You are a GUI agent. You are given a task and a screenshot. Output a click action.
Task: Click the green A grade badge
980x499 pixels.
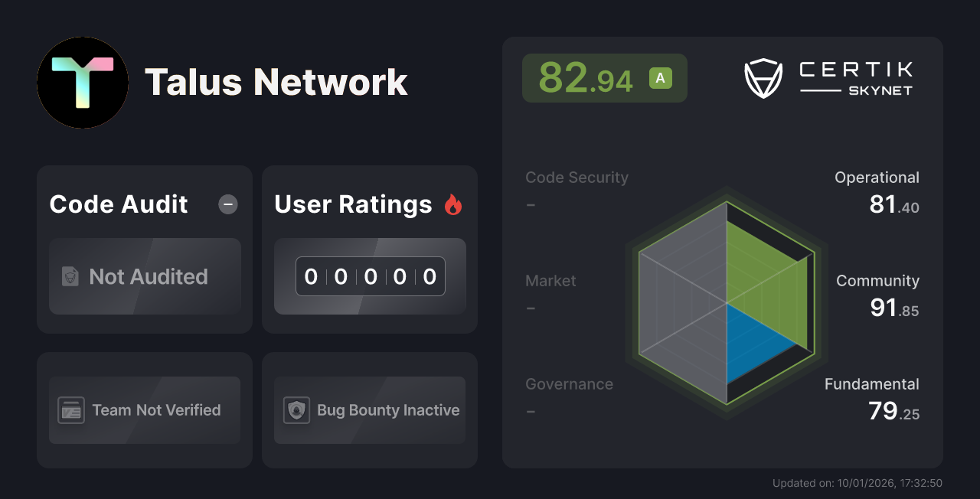(x=660, y=77)
